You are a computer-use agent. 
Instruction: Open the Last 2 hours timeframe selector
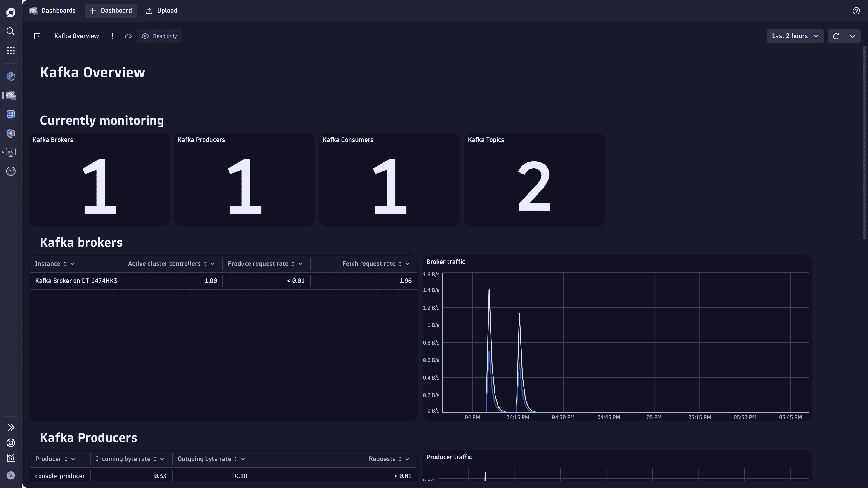tap(795, 36)
